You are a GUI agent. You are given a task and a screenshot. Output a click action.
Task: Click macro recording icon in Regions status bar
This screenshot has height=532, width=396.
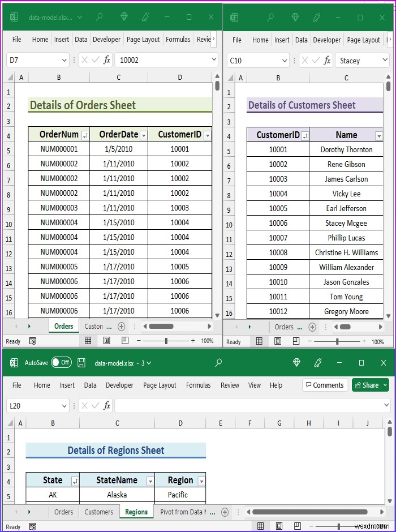pyautogui.click(x=33, y=526)
